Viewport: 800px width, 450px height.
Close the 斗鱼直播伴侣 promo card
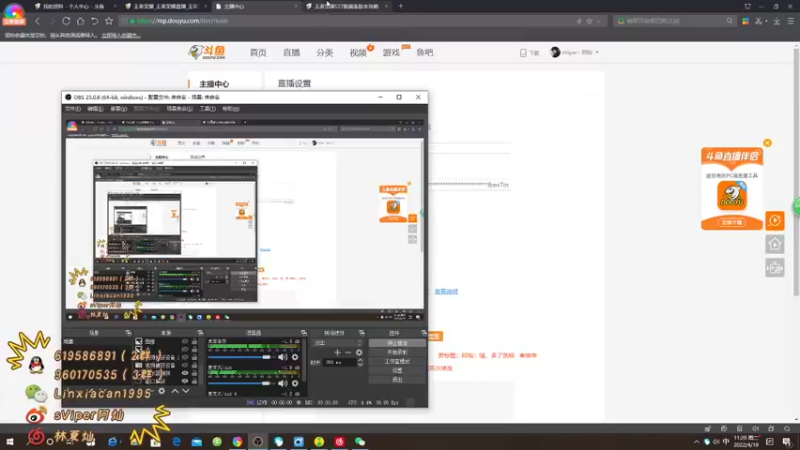coord(767,143)
